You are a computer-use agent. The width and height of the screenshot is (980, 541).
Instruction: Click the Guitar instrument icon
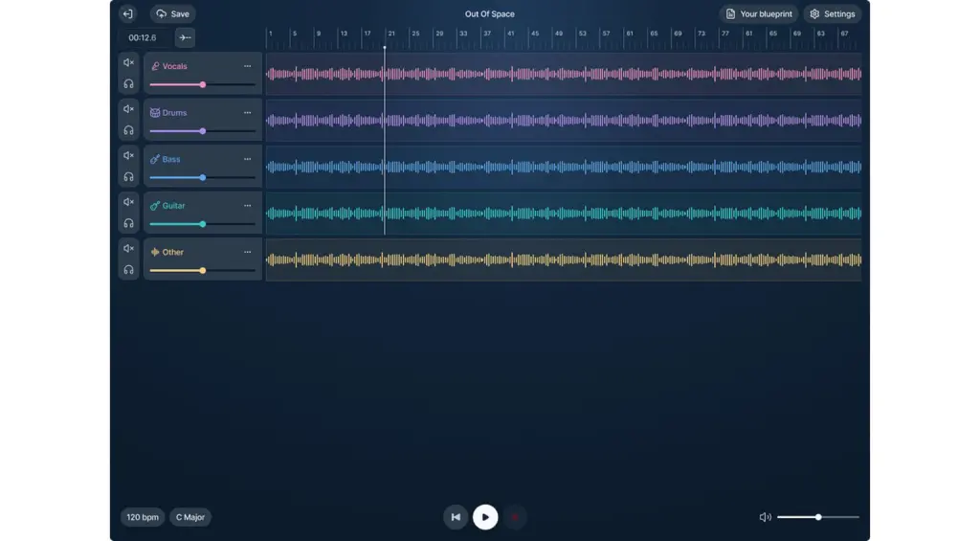tap(155, 206)
